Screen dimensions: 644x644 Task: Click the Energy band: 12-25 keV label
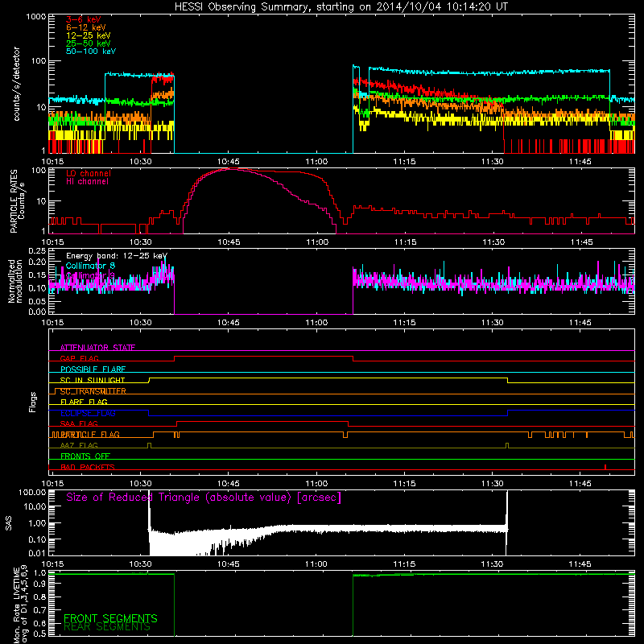tap(117, 256)
